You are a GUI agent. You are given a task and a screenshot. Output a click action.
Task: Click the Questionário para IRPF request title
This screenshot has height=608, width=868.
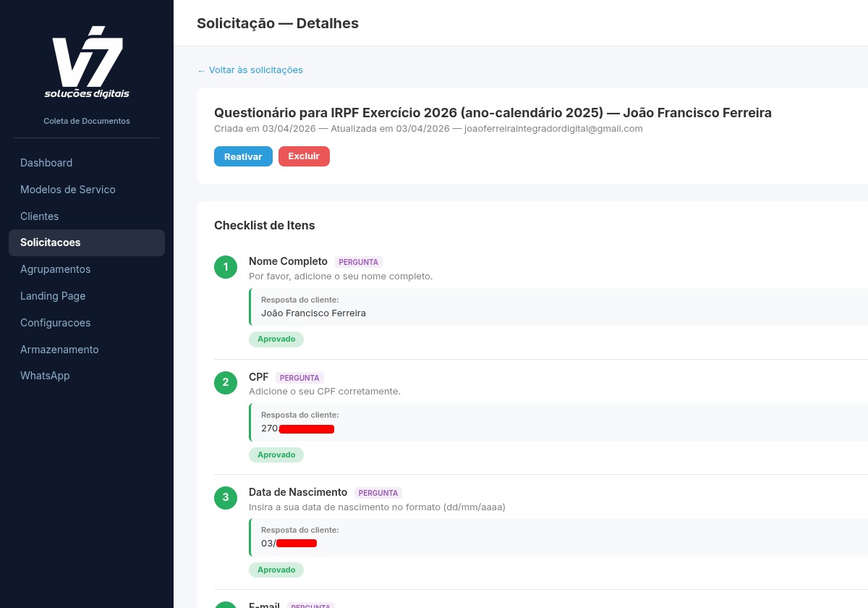[493, 113]
